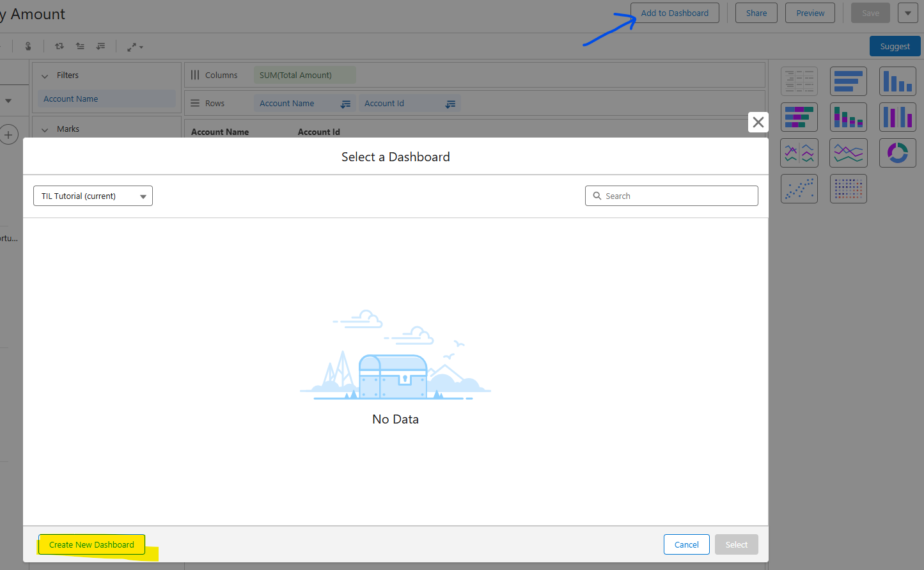Screen dimensions: 924x570
Task: Click the dashboard Search field
Action: (x=671, y=196)
